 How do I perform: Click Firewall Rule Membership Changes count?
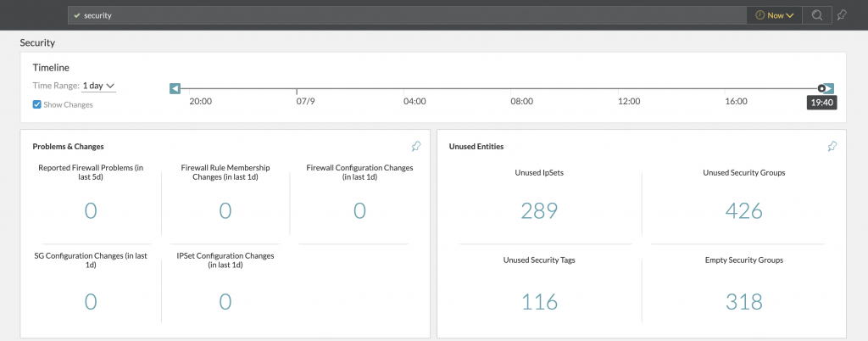tap(225, 211)
